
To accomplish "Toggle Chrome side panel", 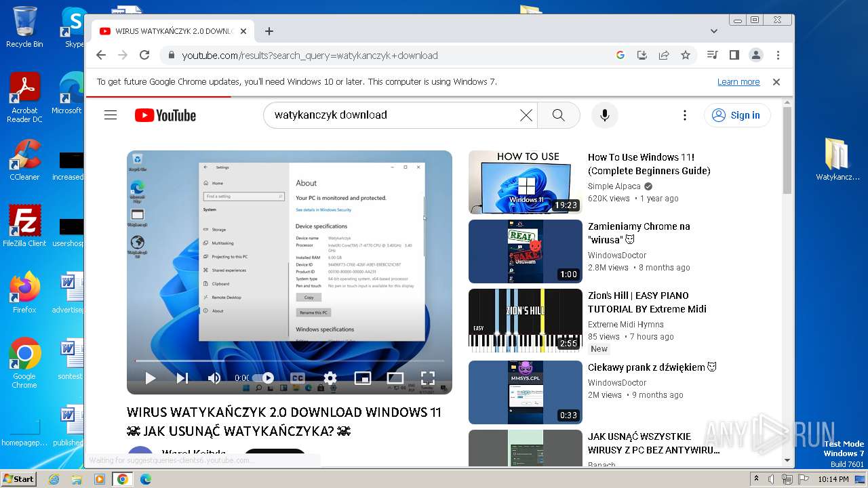I will click(x=734, y=56).
